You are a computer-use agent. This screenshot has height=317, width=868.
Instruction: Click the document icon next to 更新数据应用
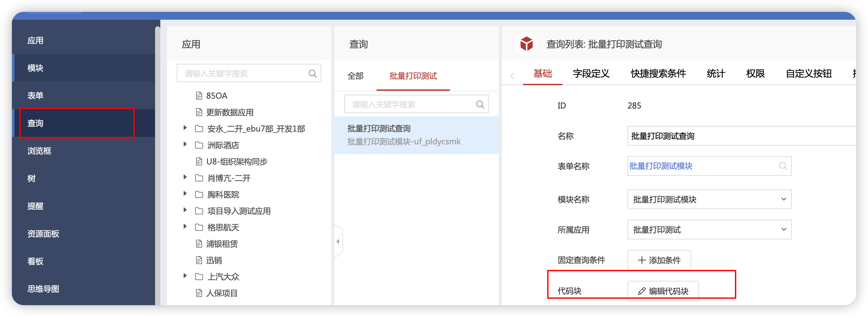(x=199, y=112)
